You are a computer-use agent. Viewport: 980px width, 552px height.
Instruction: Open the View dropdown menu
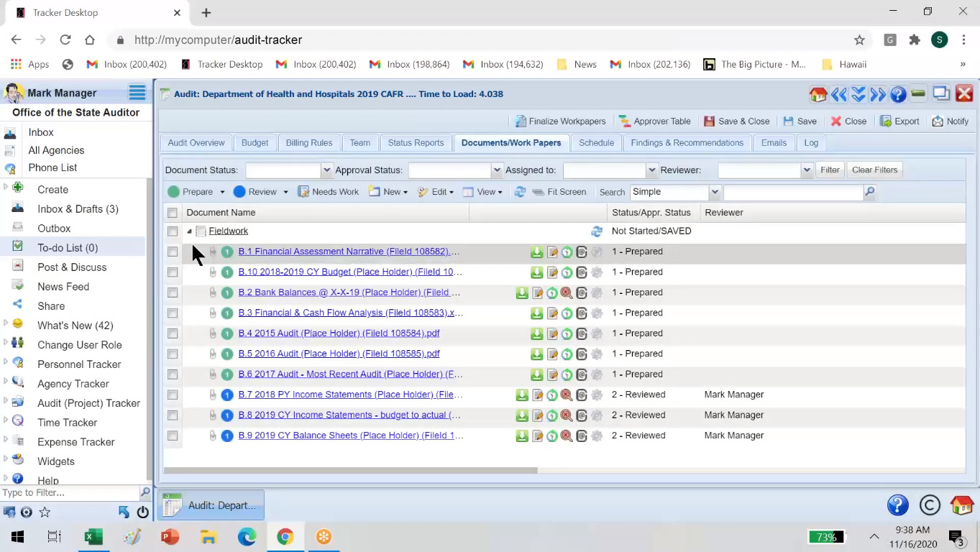(x=482, y=192)
